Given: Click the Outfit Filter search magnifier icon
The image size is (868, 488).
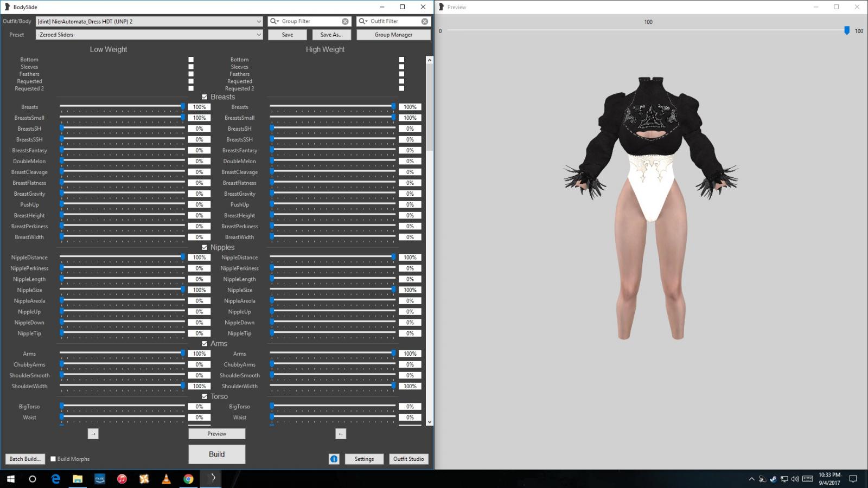Looking at the screenshot, I should [363, 21].
